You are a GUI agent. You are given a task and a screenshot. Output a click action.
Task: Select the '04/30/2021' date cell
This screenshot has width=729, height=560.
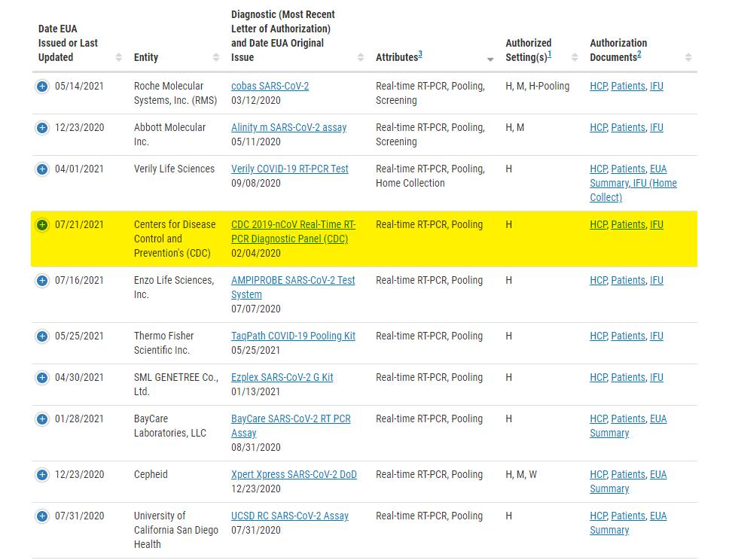coord(80,377)
